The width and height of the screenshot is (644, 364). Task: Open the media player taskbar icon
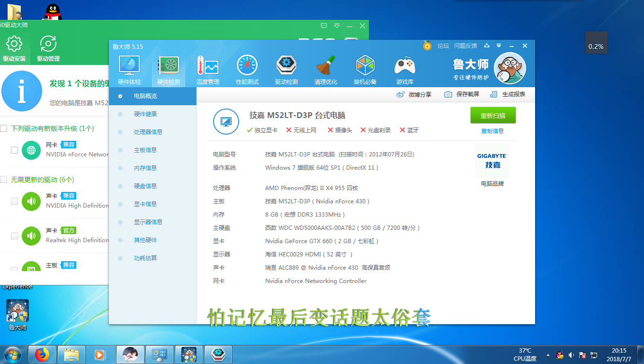100,355
